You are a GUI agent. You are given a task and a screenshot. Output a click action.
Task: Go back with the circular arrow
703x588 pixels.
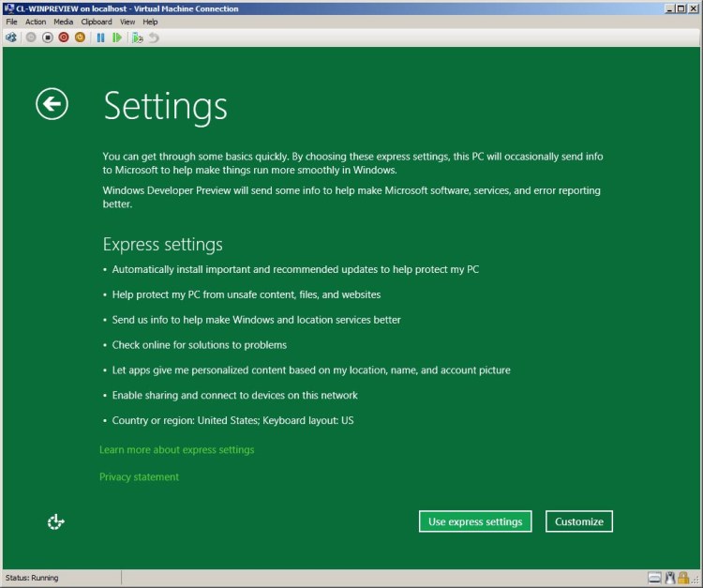(52, 104)
